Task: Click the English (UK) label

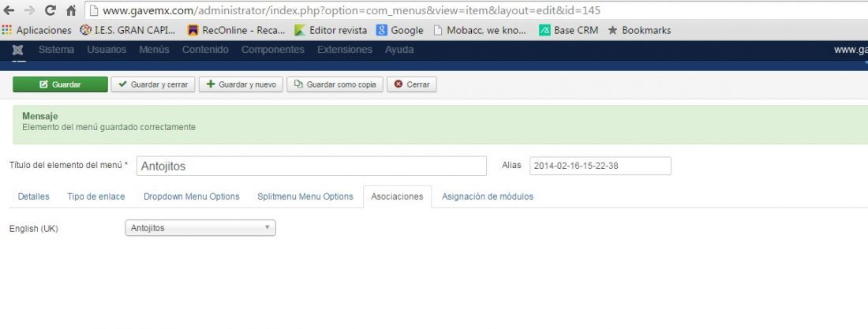Action: coord(34,229)
